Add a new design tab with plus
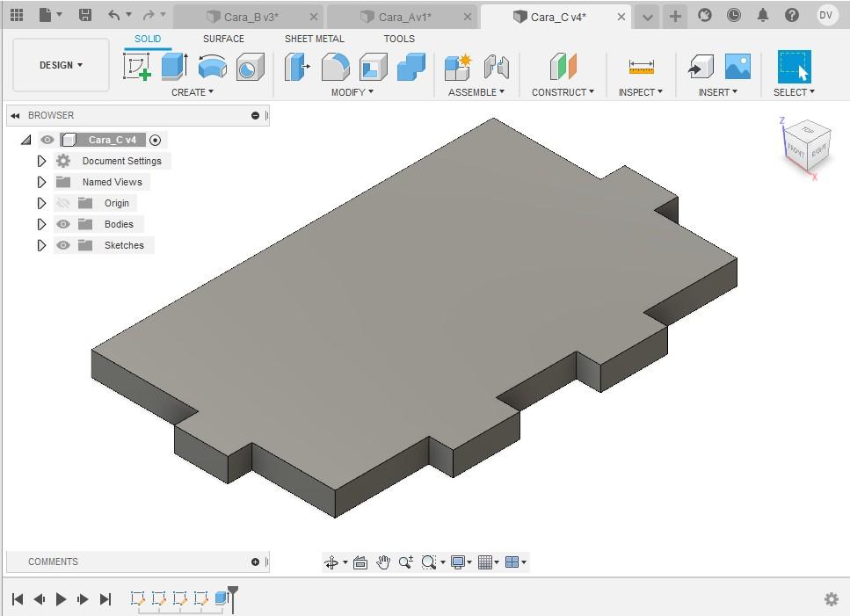The width and height of the screenshot is (850, 616). click(x=675, y=16)
